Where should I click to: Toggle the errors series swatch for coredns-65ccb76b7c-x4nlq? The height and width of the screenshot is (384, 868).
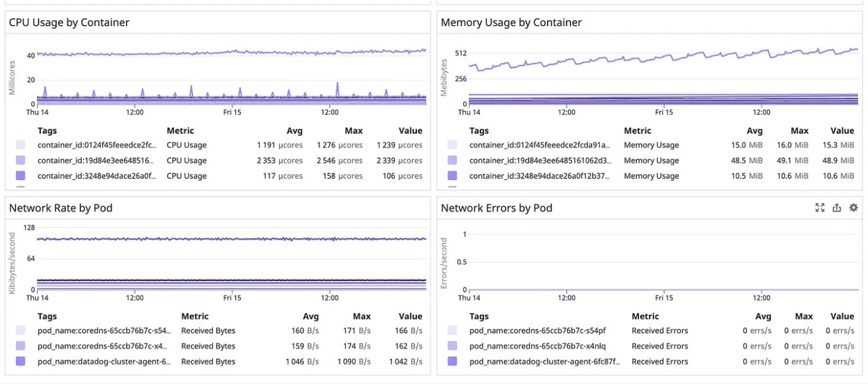(452, 345)
